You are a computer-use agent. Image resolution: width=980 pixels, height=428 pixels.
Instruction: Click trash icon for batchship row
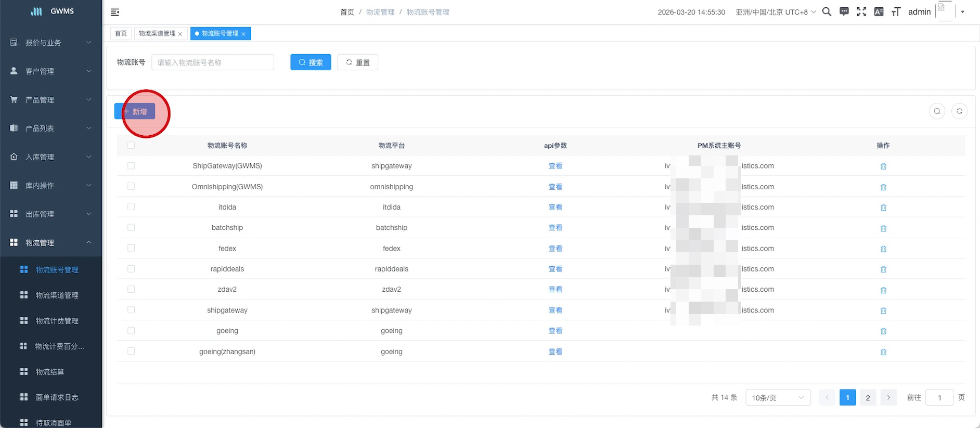(883, 228)
